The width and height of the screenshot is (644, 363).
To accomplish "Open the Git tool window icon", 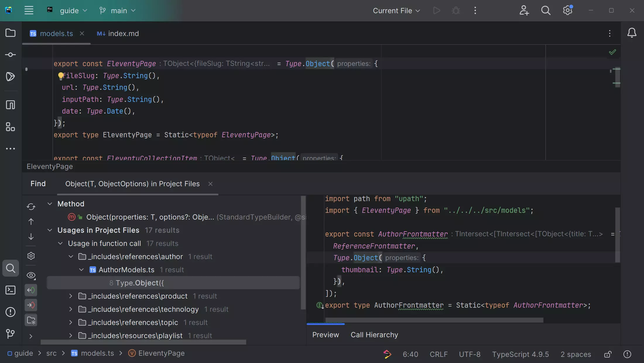I will click(11, 334).
